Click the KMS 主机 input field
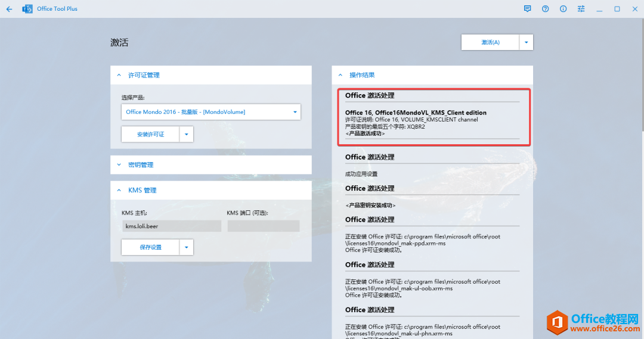 [172, 226]
